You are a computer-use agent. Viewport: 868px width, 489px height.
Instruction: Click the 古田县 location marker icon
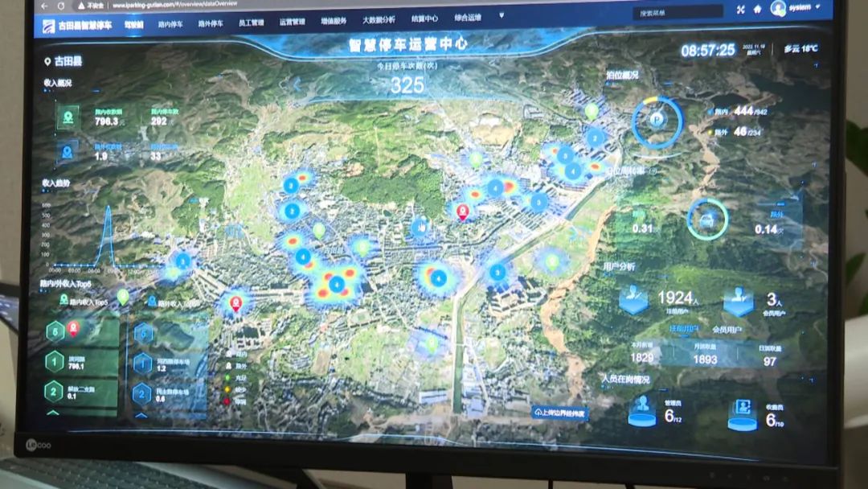[47, 61]
